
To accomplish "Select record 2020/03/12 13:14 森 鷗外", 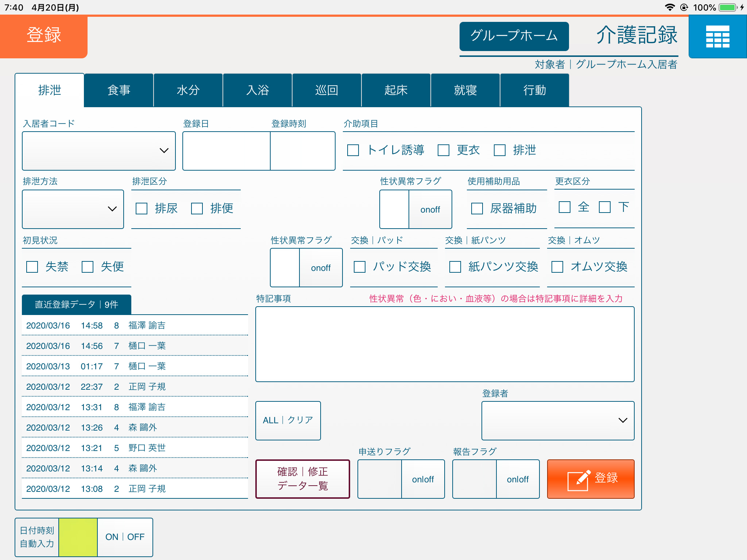I will 135,468.
